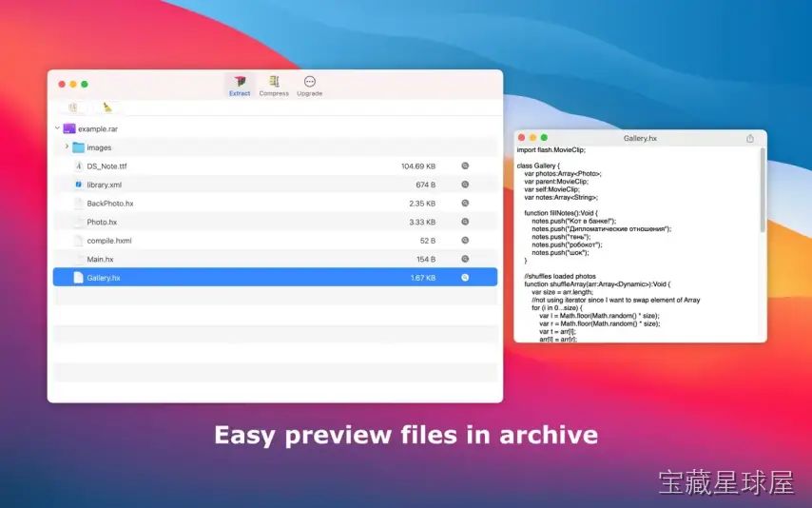This screenshot has width=812, height=508.
Task: Click the 'class Gallery {' line in preview
Action: coord(538,166)
